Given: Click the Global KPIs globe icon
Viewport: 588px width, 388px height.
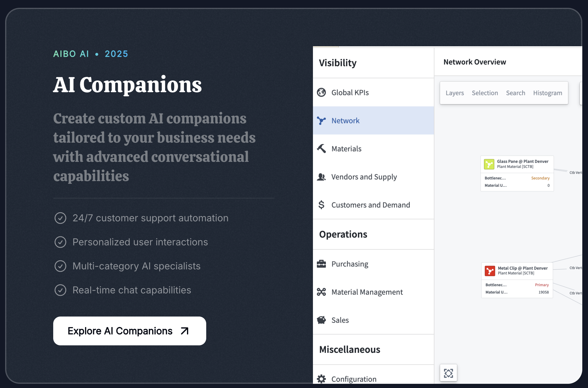Looking at the screenshot, I should pos(321,92).
